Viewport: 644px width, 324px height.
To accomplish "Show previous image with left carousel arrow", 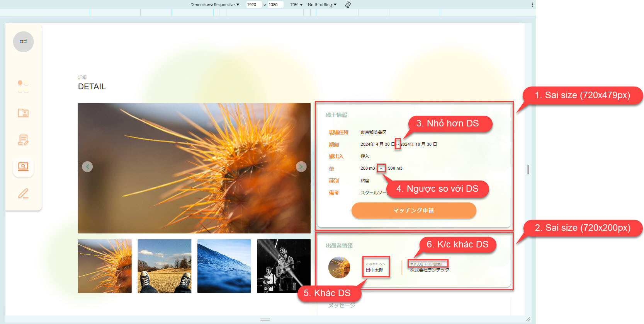I will pos(87,167).
